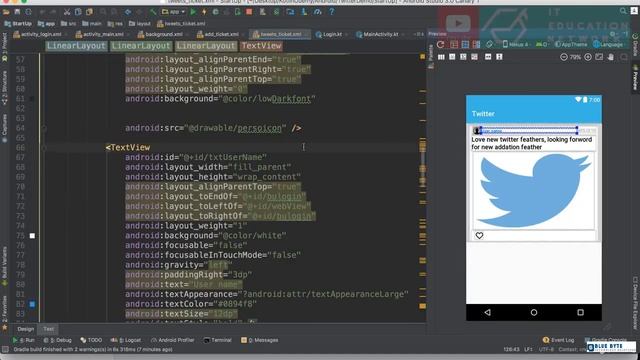Viewport: 640px width, 360px height.
Task: Click the Cut scissors icon
Action: [67, 12]
